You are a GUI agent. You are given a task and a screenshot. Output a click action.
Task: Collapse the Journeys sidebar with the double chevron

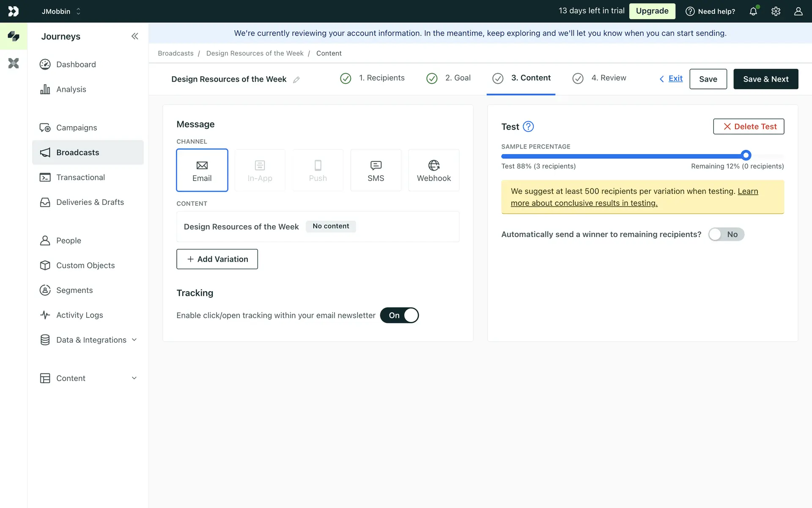[134, 36]
